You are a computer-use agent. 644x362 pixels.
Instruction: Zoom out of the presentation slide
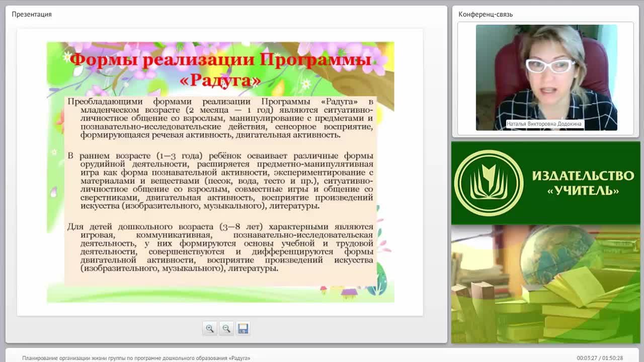[226, 329]
